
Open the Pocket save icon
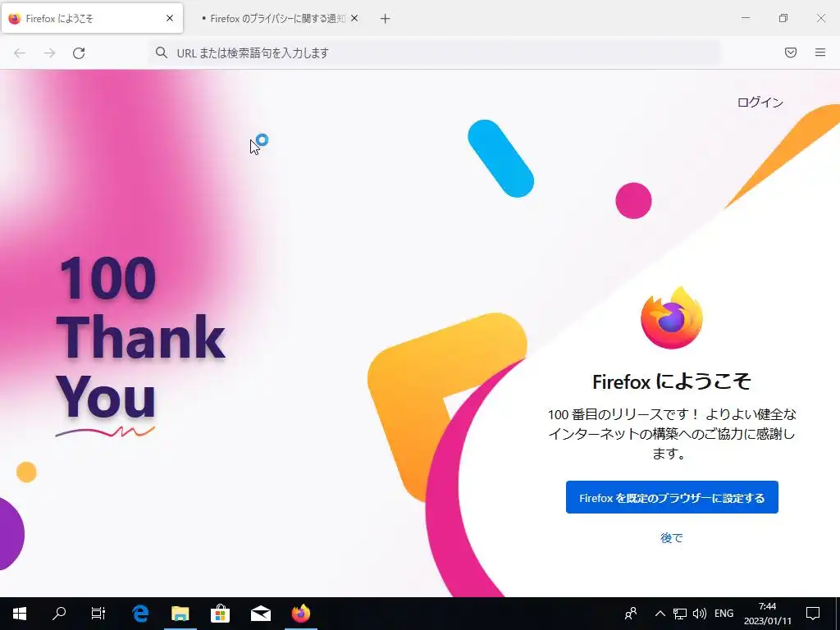[791, 52]
